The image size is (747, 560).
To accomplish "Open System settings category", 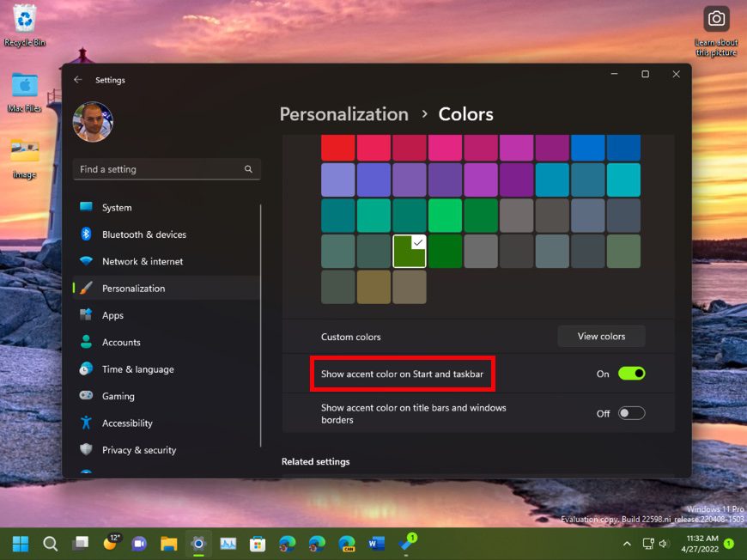I will click(167, 207).
